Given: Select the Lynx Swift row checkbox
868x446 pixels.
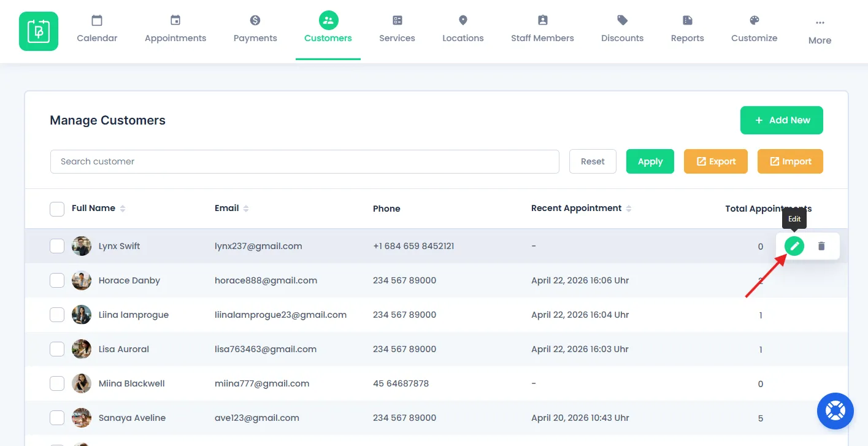Looking at the screenshot, I should [57, 246].
